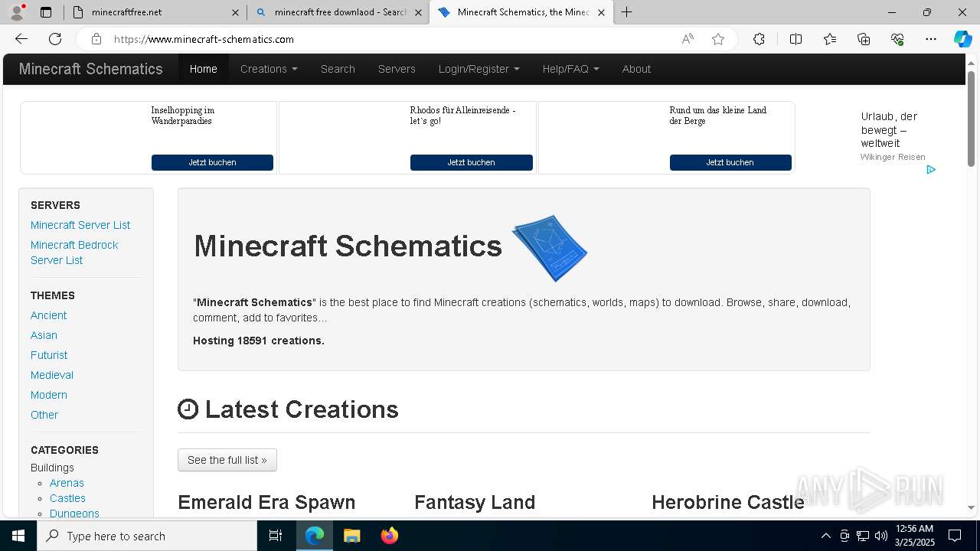
Task: Open the tab actions menu icon
Action: [46, 12]
